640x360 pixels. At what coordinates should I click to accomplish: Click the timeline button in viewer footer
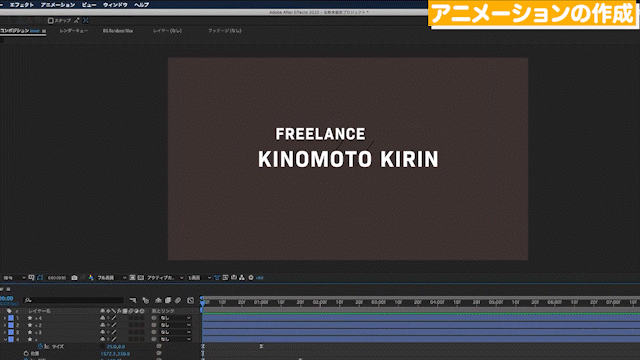pos(234,278)
